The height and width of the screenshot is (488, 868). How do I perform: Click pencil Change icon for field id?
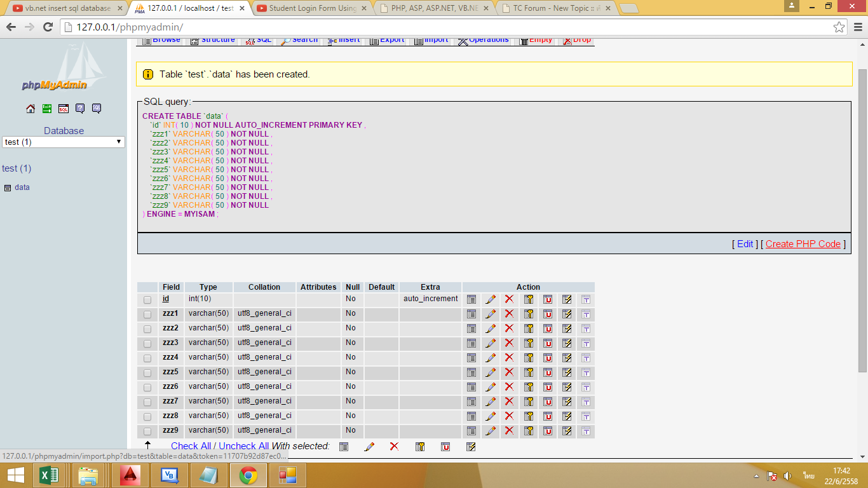(491, 299)
